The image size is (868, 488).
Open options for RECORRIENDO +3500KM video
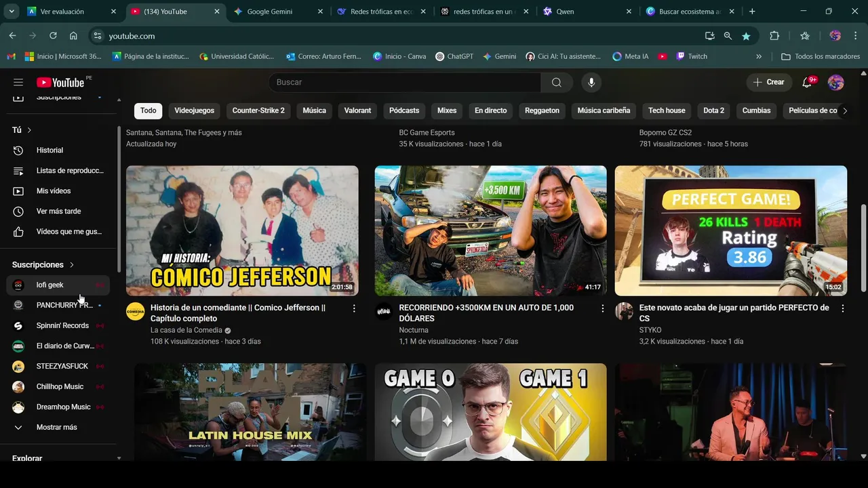click(602, 308)
